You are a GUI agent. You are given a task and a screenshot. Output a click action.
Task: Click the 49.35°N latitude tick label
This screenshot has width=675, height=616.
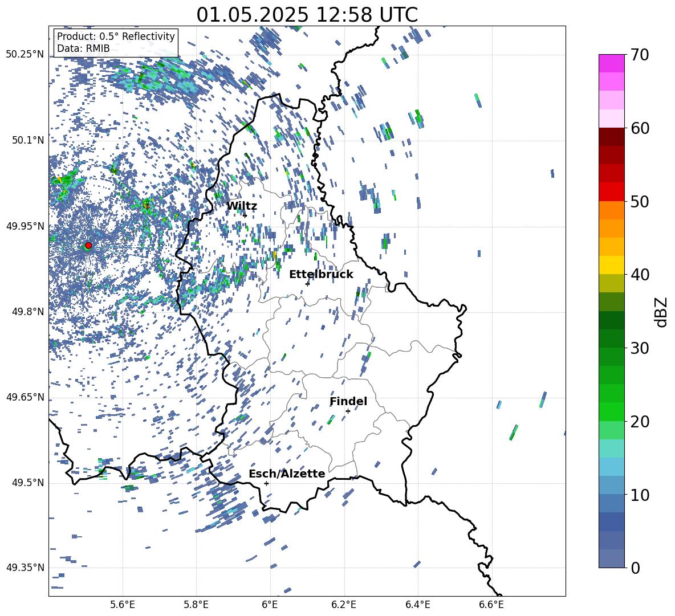tap(25, 568)
